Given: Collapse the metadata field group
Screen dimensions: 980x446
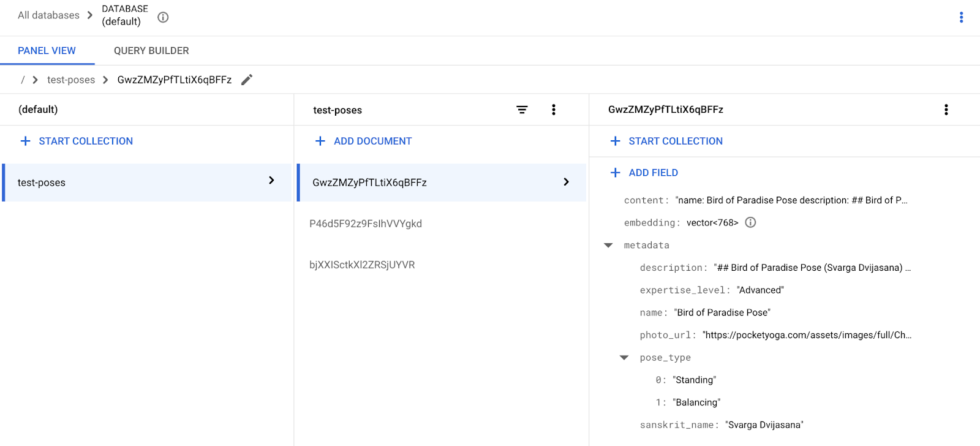Looking at the screenshot, I should [608, 245].
